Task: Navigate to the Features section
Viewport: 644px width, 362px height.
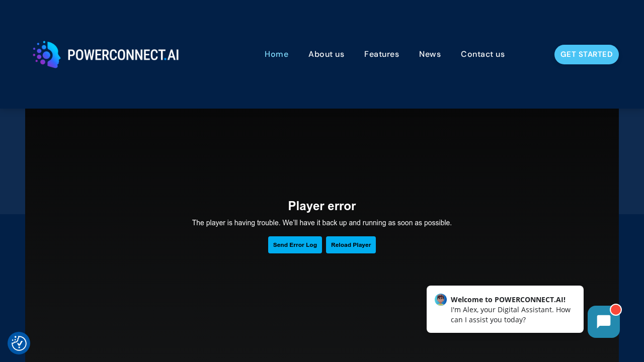Action: coord(381,54)
